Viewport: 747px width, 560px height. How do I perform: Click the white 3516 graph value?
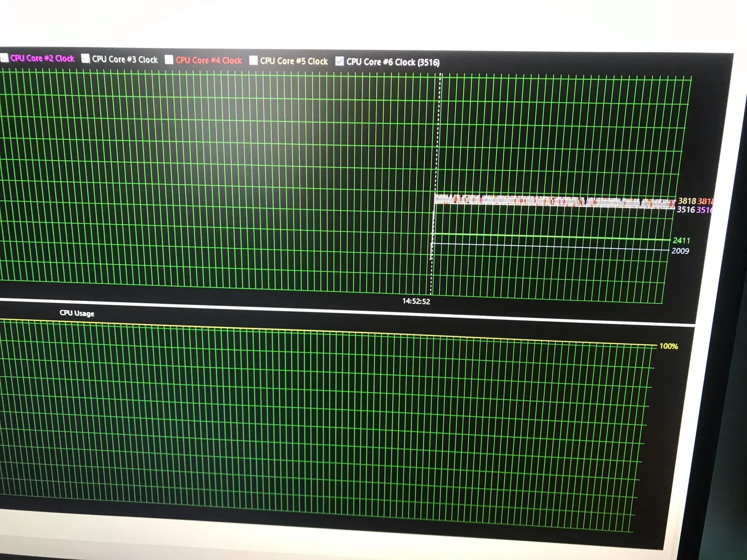pos(685,209)
